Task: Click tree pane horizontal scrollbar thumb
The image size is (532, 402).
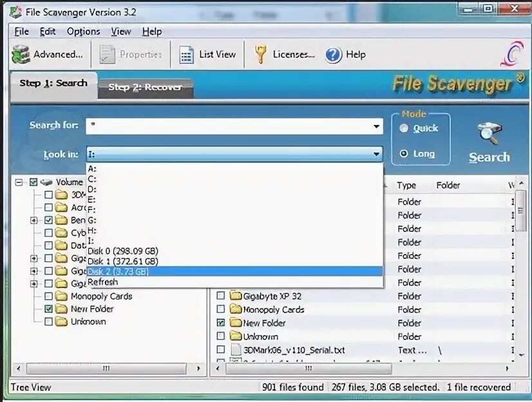Action: 106,368
